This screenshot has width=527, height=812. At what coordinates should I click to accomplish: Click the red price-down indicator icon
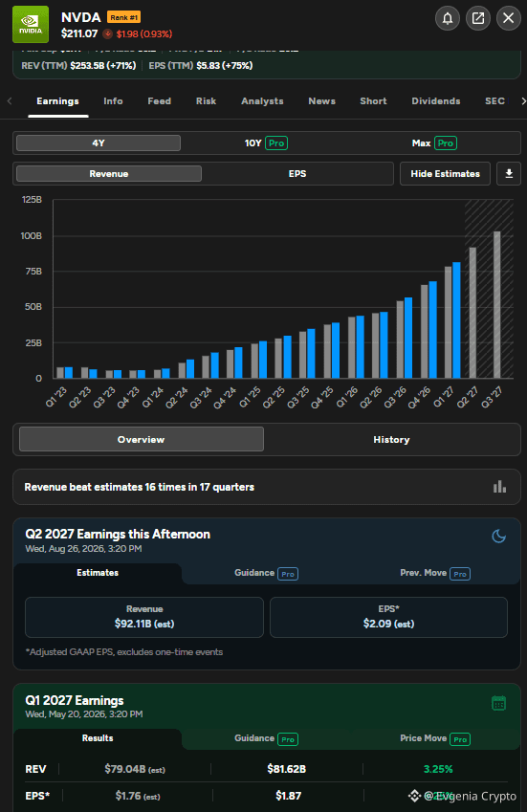point(108,34)
